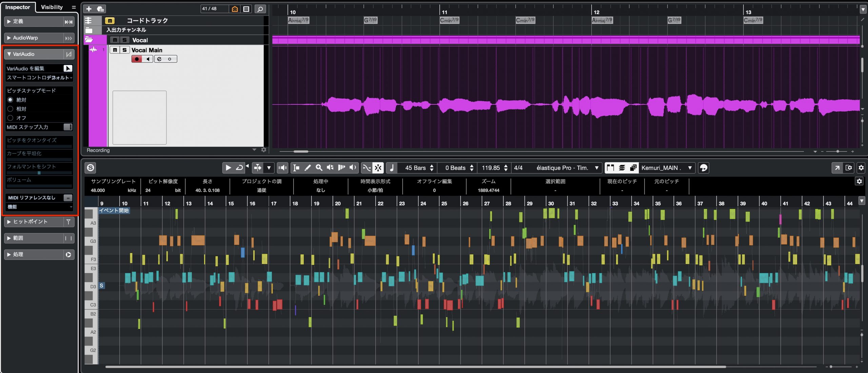Image resolution: width=868 pixels, height=373 pixels.
Task: Click the VariAudio edit arrow button
Action: [x=68, y=68]
